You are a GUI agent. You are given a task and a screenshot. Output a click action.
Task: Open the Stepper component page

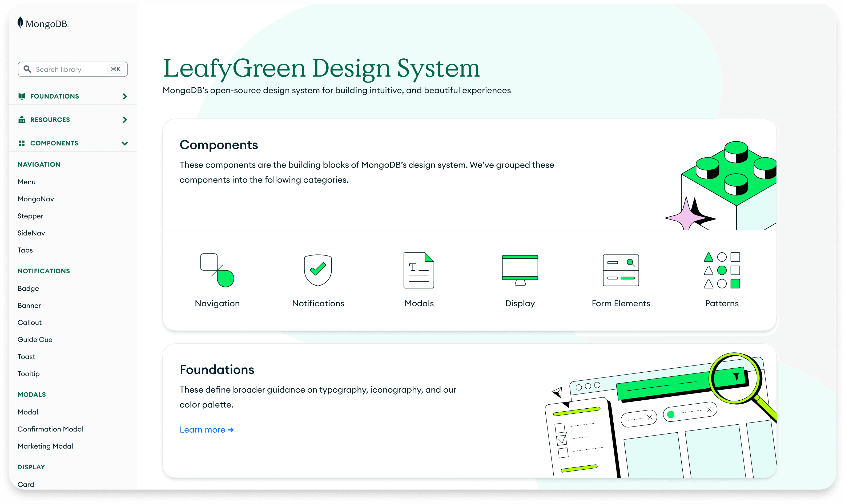click(30, 216)
